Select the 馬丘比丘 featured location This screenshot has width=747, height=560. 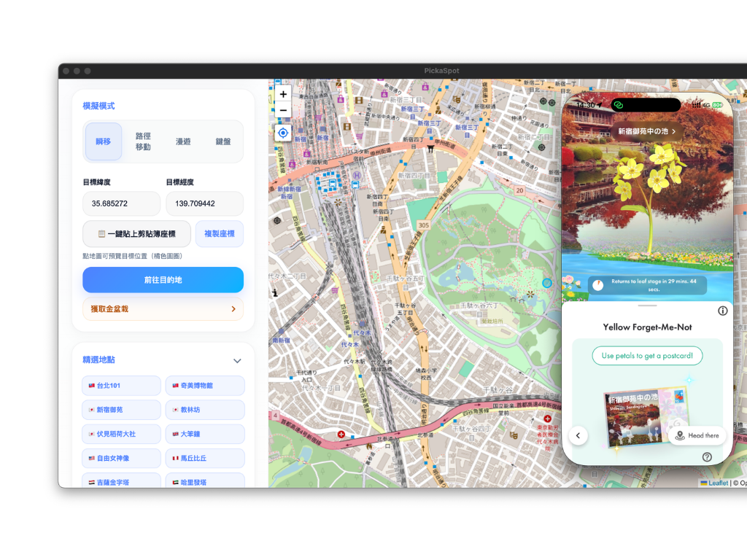pyautogui.click(x=205, y=458)
